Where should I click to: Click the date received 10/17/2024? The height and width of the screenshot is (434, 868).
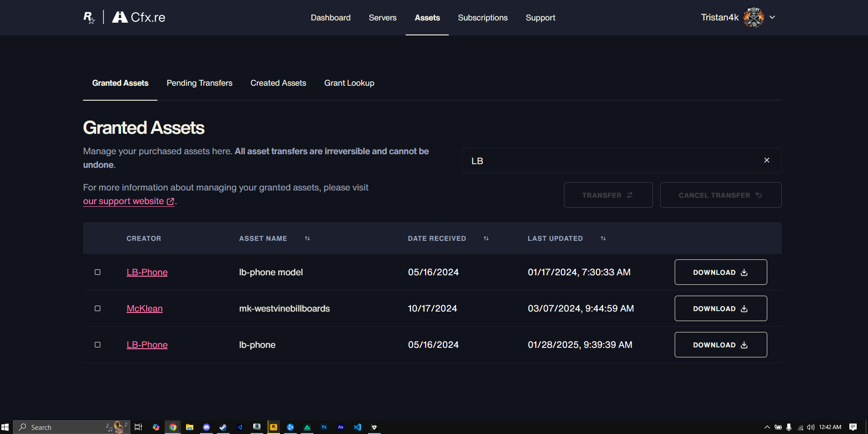coord(432,308)
